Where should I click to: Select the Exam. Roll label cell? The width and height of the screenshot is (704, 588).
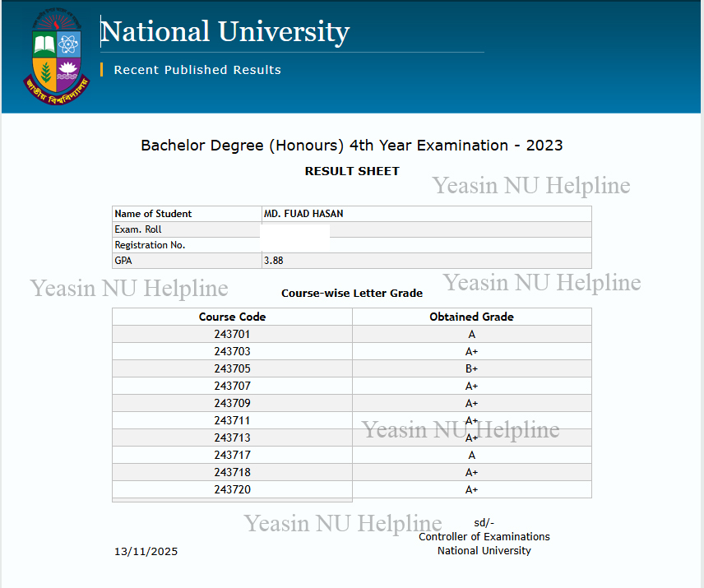point(138,229)
